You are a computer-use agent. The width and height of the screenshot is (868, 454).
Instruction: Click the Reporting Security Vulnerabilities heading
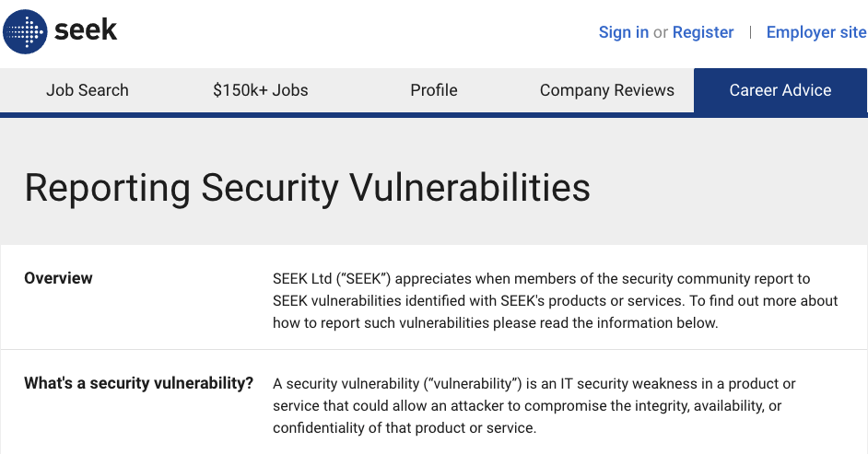307,188
